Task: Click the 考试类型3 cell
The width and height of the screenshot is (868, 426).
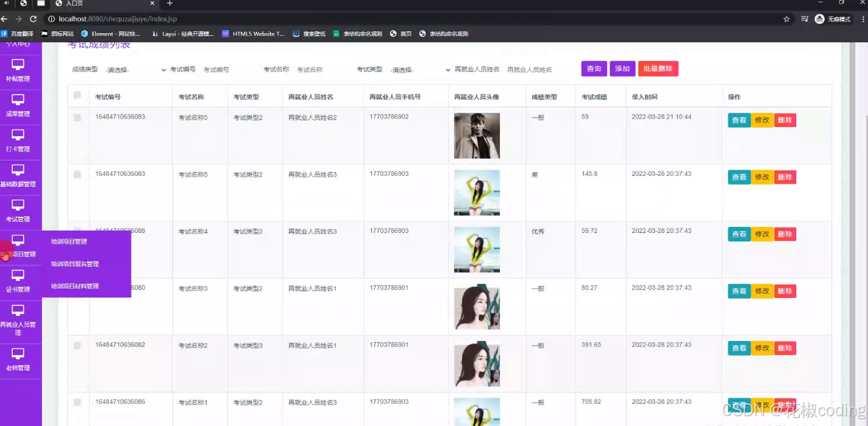Action: (x=248, y=346)
